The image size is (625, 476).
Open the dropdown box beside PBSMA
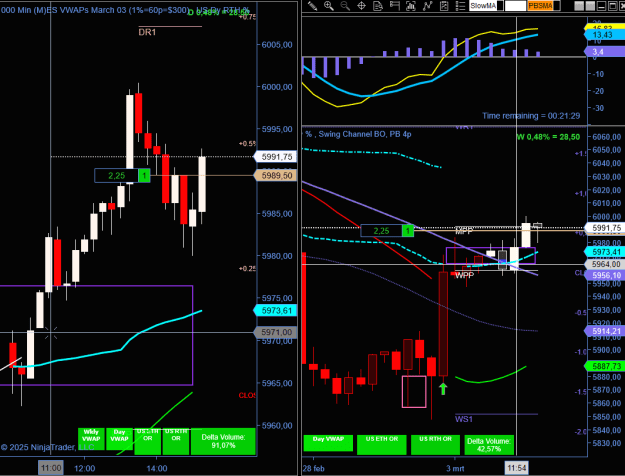(557, 6)
